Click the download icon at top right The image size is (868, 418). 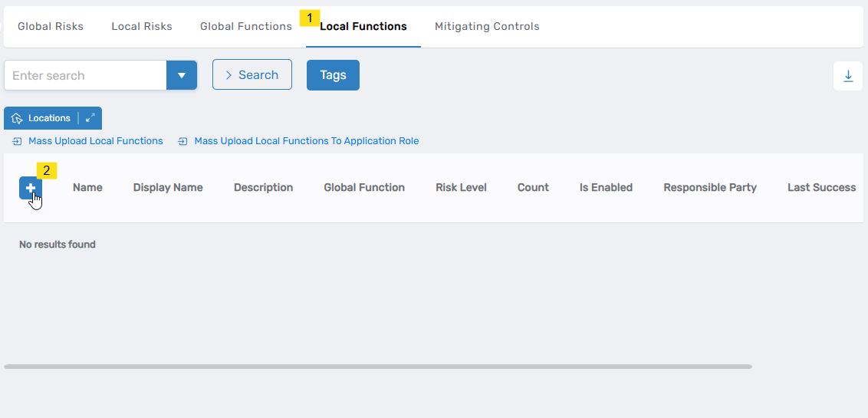pos(848,76)
